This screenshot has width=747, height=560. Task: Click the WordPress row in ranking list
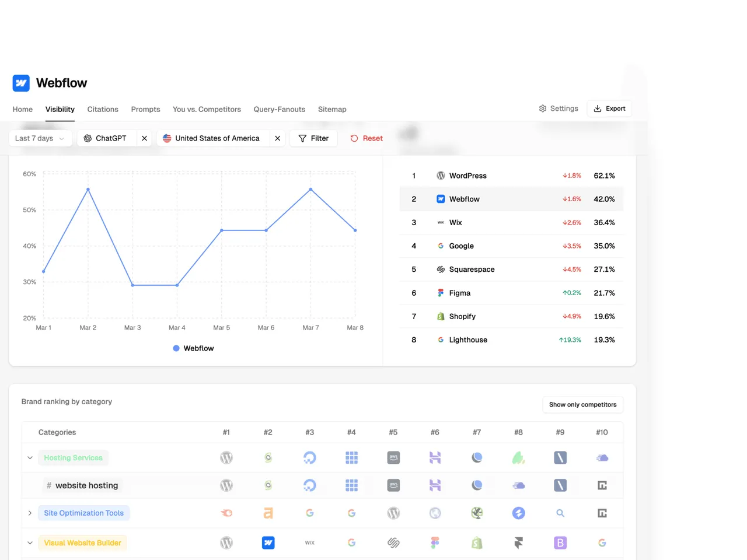(x=511, y=176)
